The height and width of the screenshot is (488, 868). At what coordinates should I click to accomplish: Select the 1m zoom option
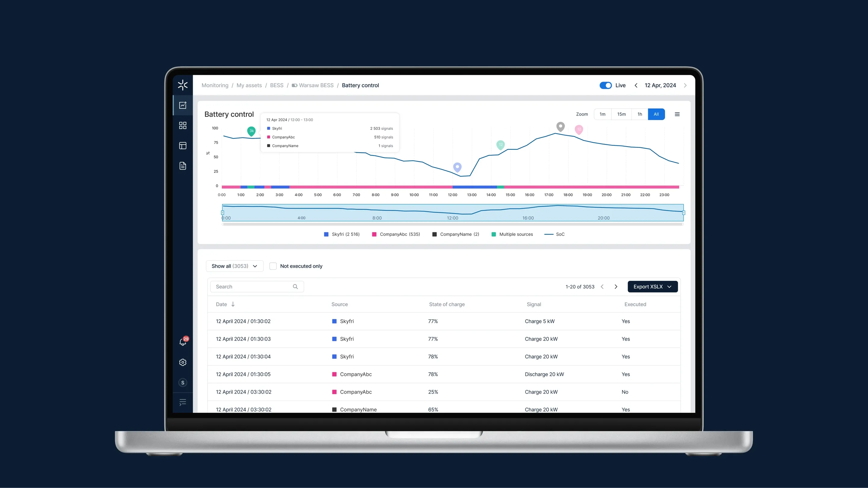(x=602, y=114)
